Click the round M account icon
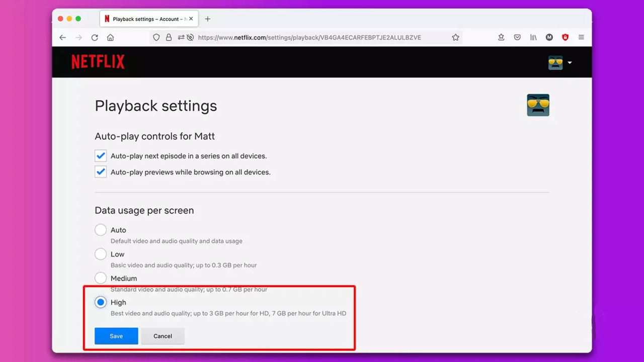The image size is (644, 362). (x=549, y=37)
